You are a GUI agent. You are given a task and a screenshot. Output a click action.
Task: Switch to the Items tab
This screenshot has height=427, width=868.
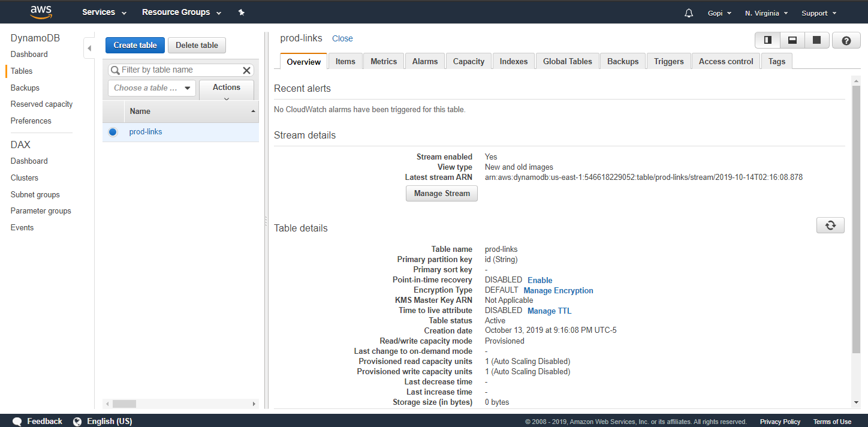(345, 61)
